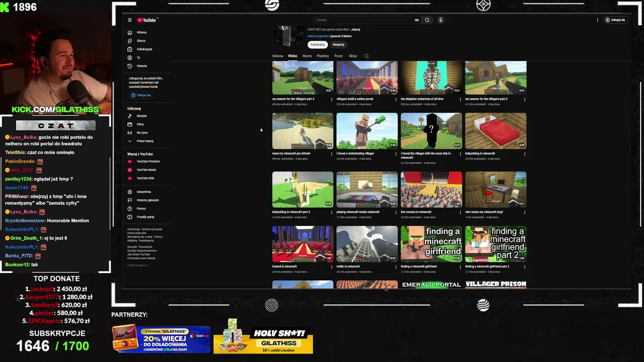Click title who wants my minecraft dog?

484,212
